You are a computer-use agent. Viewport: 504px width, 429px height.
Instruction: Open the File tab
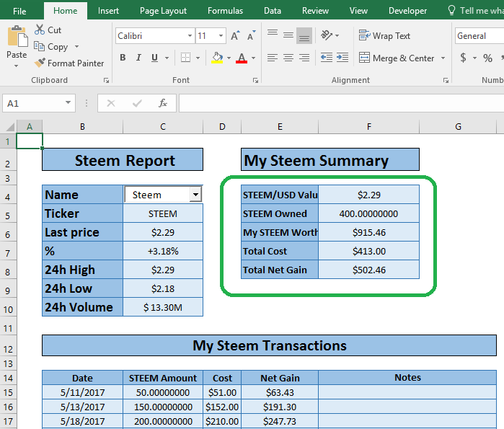(19, 11)
